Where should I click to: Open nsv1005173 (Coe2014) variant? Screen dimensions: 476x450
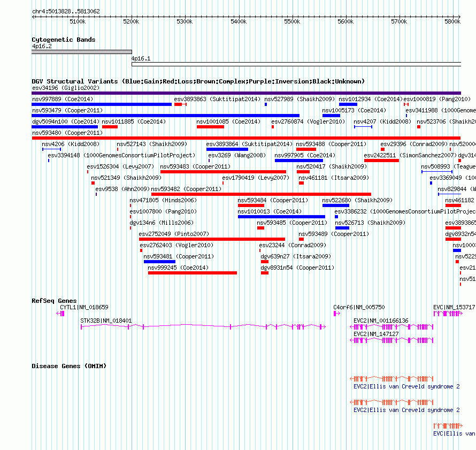(x=354, y=110)
